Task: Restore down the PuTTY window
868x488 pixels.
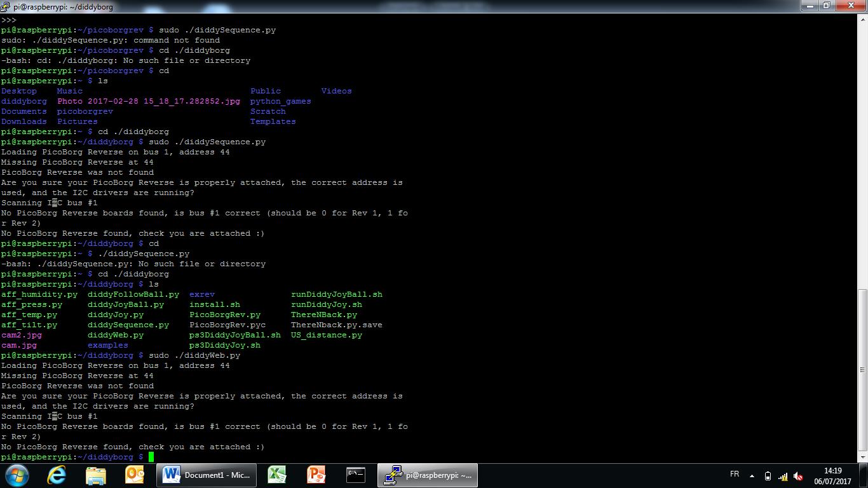Action: point(827,6)
